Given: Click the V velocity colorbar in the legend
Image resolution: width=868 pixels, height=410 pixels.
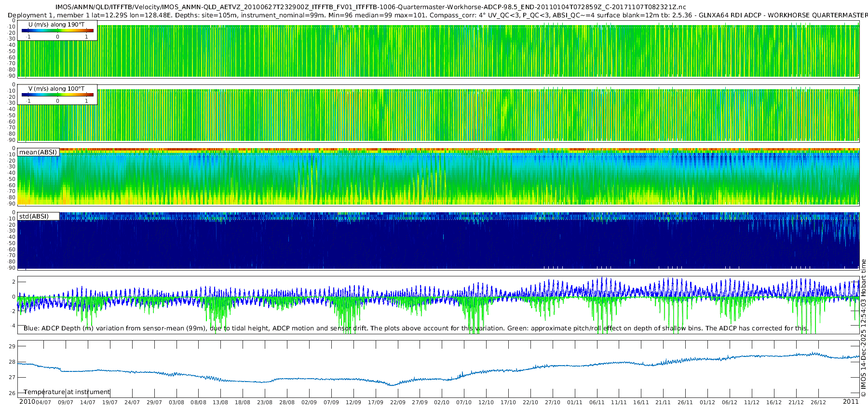Looking at the screenshot, I should (57, 95).
